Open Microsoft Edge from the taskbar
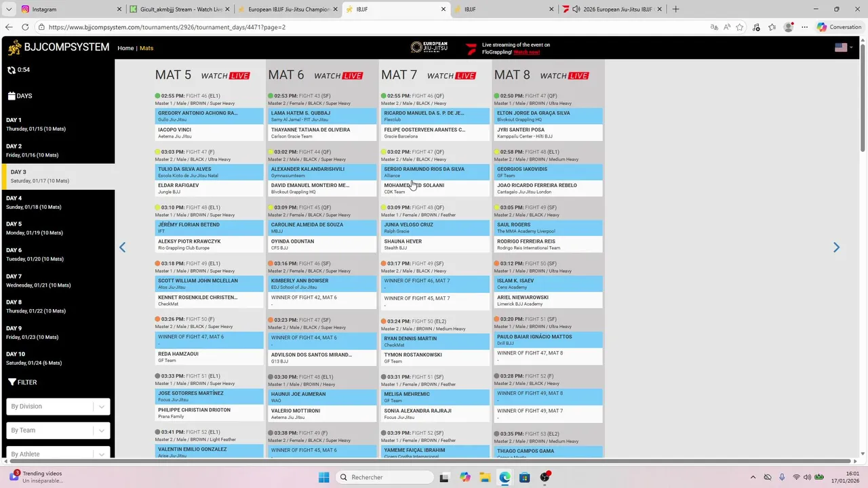The height and width of the screenshot is (488, 868). pyautogui.click(x=505, y=477)
